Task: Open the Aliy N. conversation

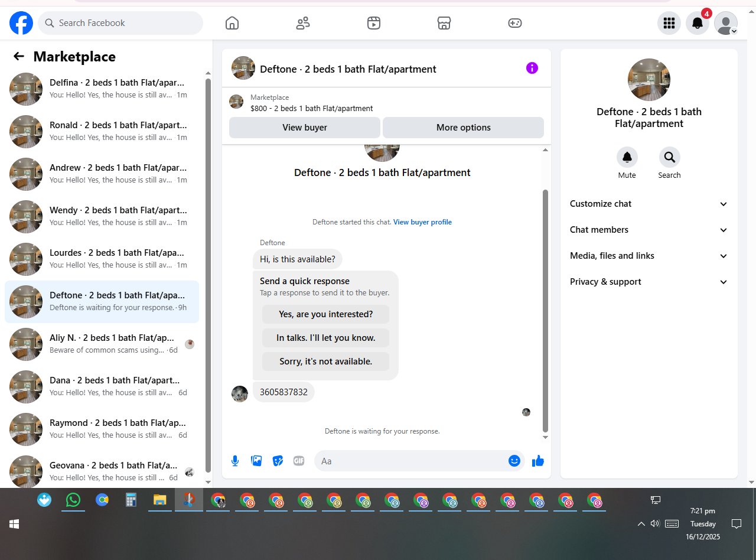Action: click(x=102, y=344)
